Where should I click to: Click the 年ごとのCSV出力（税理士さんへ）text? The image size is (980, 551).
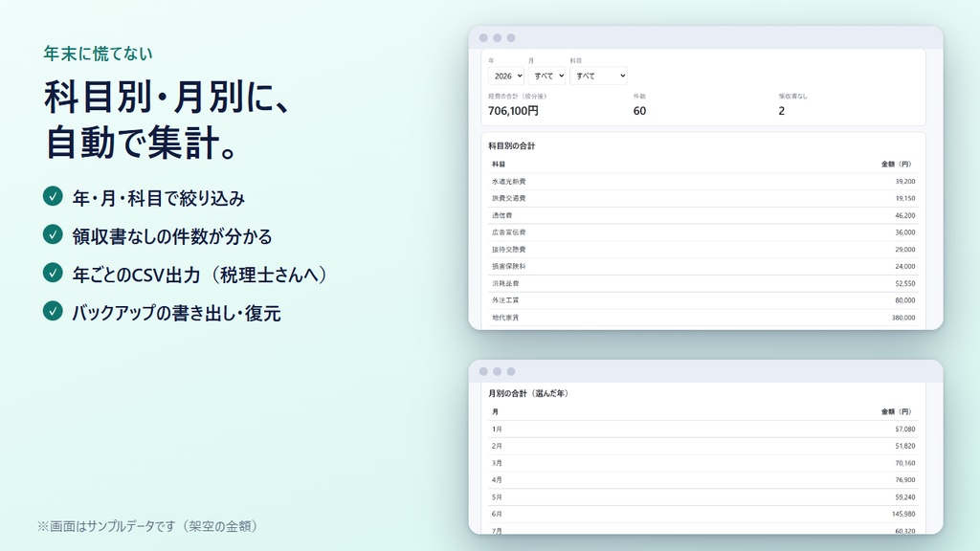tap(200, 275)
